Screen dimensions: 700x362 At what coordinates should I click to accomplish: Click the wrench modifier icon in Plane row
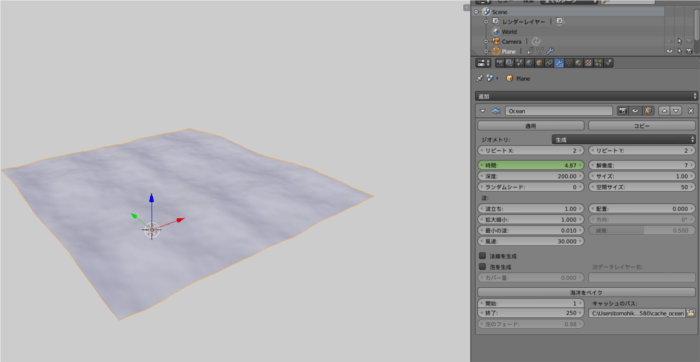(x=550, y=51)
